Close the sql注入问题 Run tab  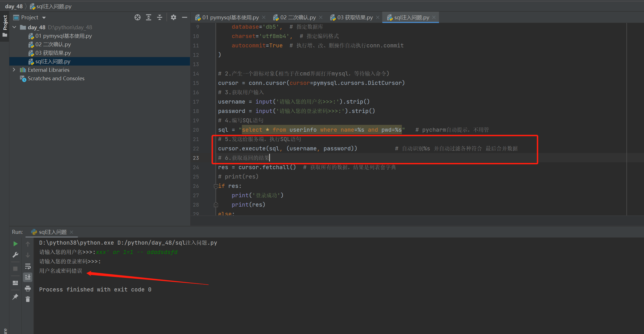(71, 232)
